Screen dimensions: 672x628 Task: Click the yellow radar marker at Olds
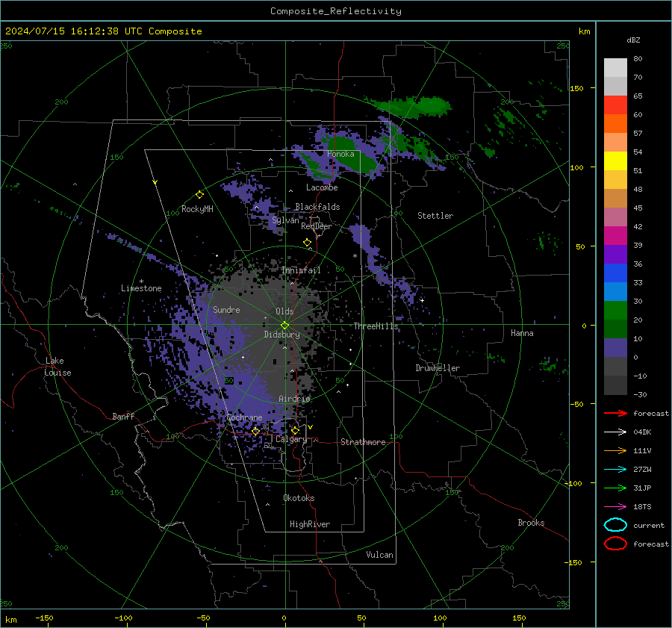(284, 325)
